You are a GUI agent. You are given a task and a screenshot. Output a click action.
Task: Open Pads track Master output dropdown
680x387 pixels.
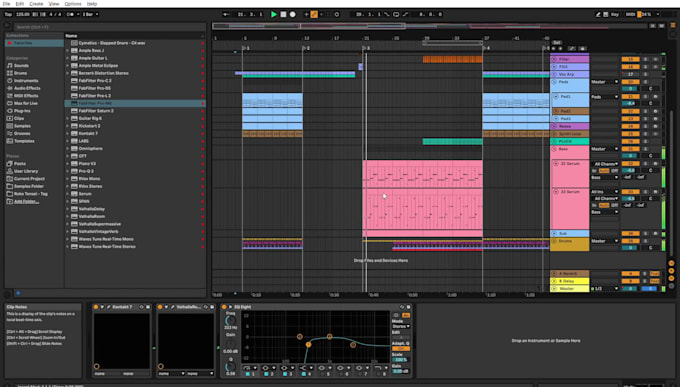pyautogui.click(x=605, y=82)
